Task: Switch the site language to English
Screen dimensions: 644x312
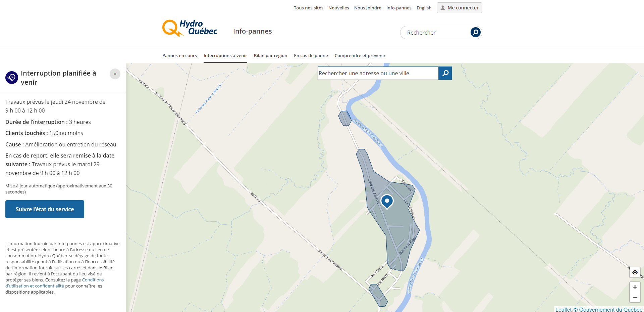Action: (424, 8)
